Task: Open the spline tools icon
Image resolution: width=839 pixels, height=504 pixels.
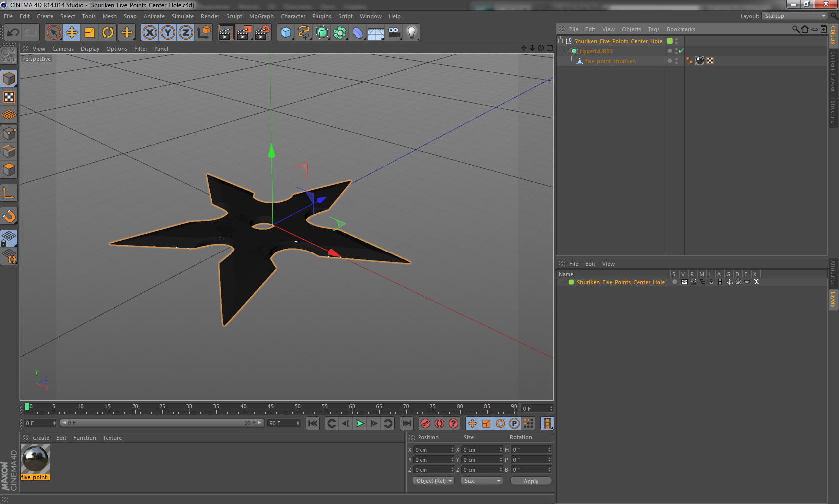Action: tap(304, 33)
